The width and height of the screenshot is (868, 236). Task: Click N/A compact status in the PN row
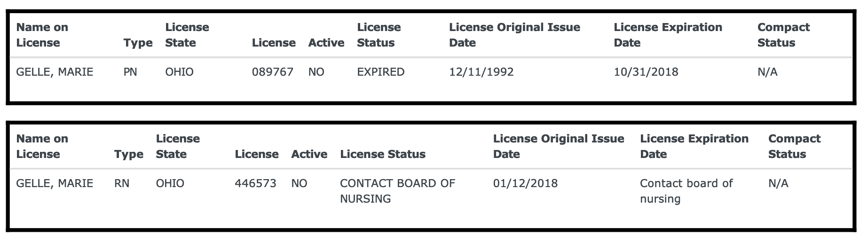(x=767, y=72)
